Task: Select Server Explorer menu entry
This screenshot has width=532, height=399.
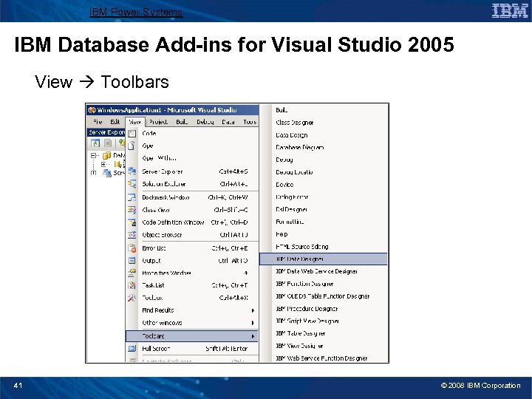Action: pos(192,171)
